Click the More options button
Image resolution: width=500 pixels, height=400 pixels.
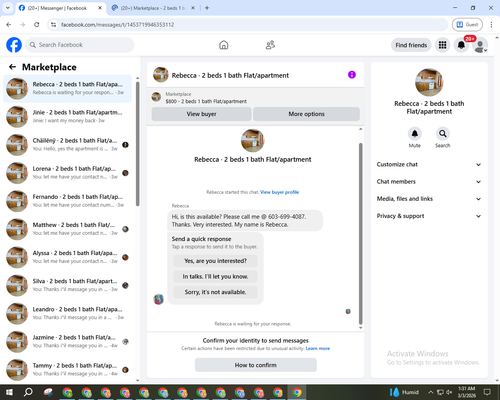click(306, 114)
